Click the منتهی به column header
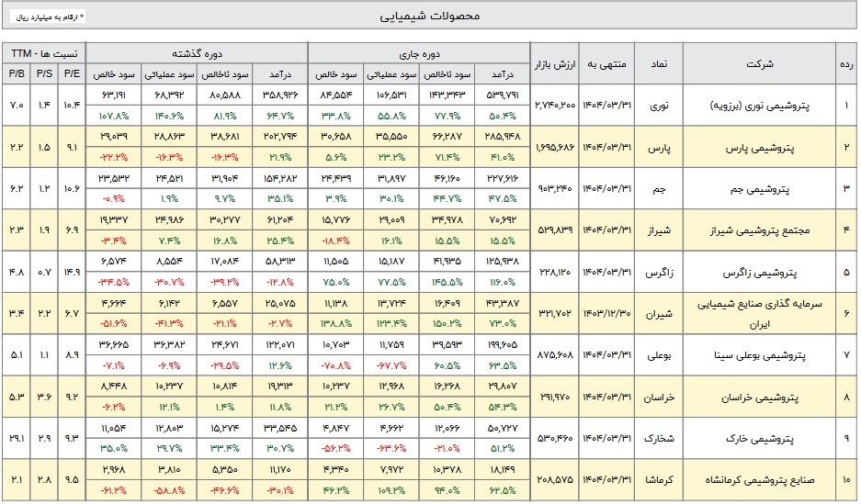 (606, 64)
